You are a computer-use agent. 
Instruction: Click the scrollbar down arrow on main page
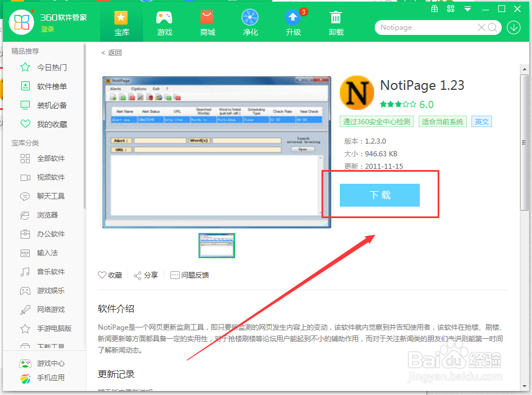(525, 386)
